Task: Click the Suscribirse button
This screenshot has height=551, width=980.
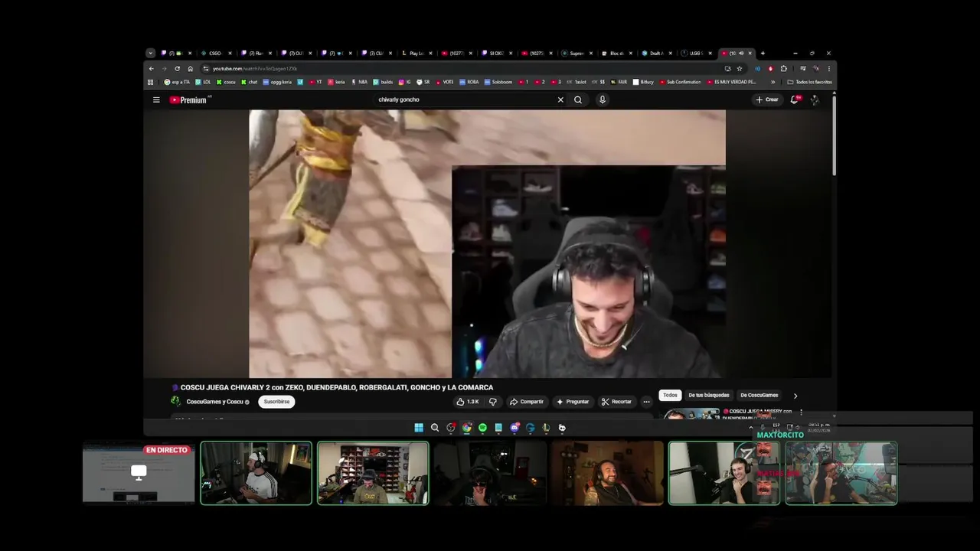Action: [x=277, y=401]
